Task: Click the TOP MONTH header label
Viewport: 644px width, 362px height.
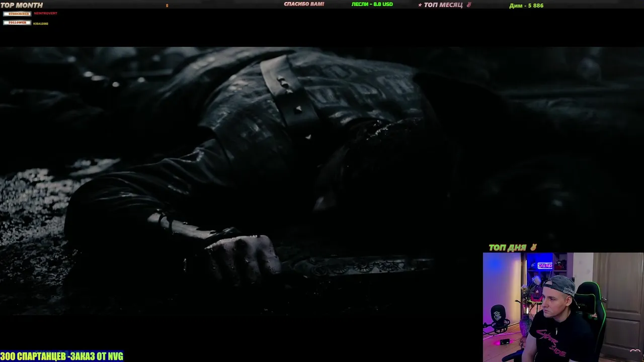Action: tap(22, 5)
